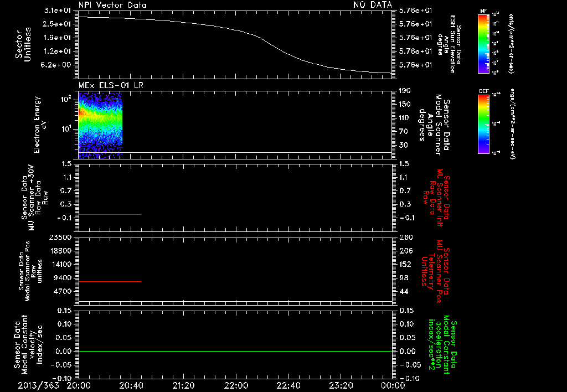The width and height of the screenshot is (567, 392).
Task: Click the "6.2e+00" Sector tick value
Action: pos(57,65)
